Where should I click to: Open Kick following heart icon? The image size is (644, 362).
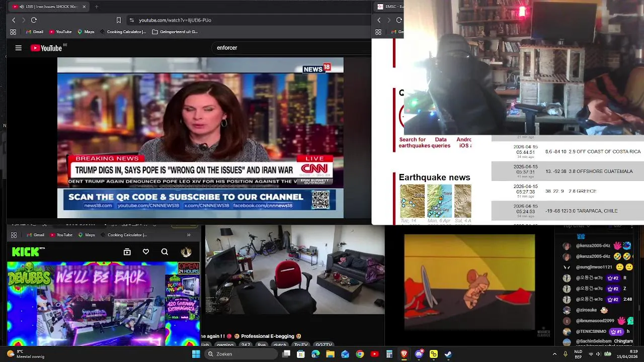146,252
